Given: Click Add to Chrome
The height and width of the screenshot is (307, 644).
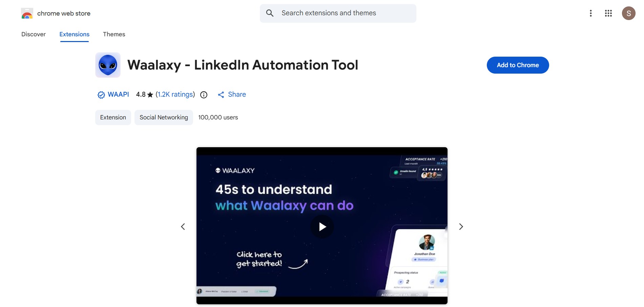Looking at the screenshot, I should (x=518, y=65).
